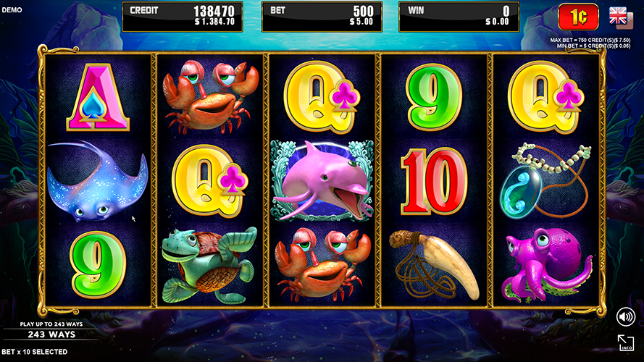Click the bone tooth pendant symbol

point(434,265)
